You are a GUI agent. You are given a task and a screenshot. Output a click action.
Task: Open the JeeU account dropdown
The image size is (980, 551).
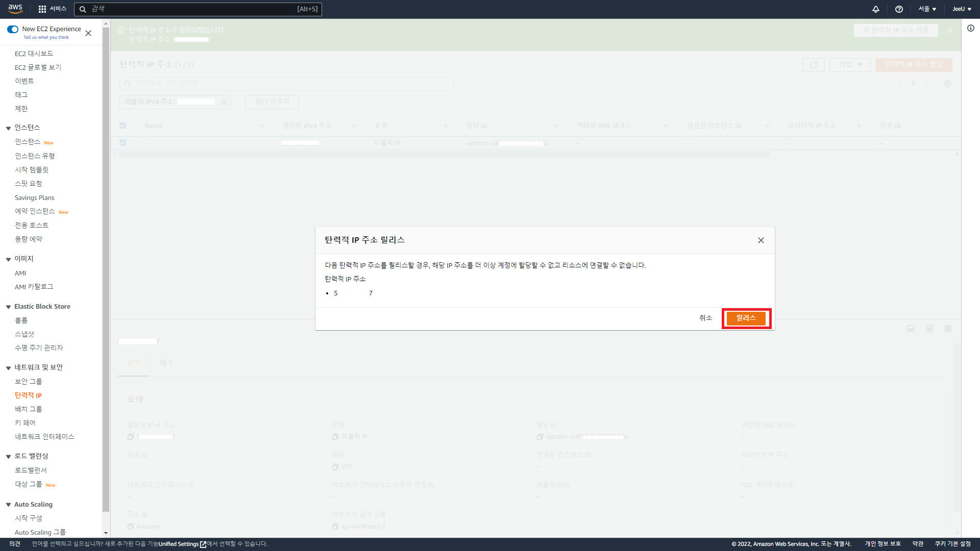point(962,9)
